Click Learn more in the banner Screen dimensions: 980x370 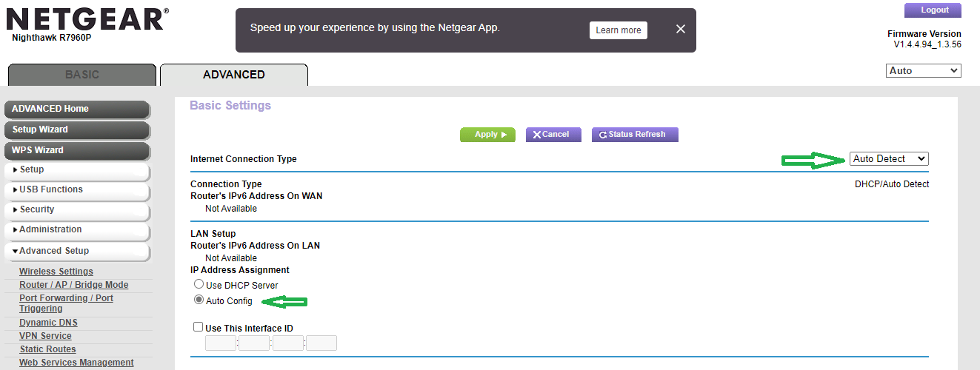point(619,30)
